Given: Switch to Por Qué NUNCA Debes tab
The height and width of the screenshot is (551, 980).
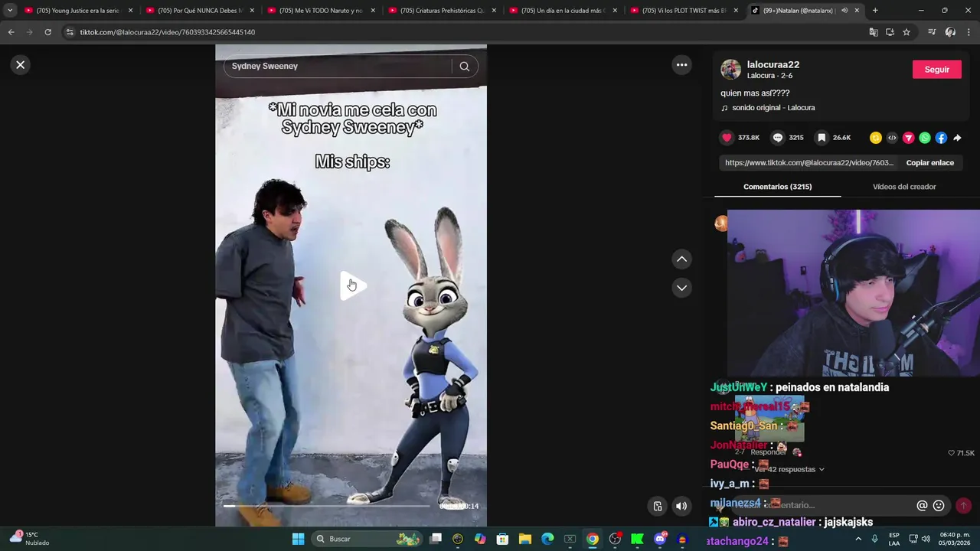Looking at the screenshot, I should (x=199, y=11).
